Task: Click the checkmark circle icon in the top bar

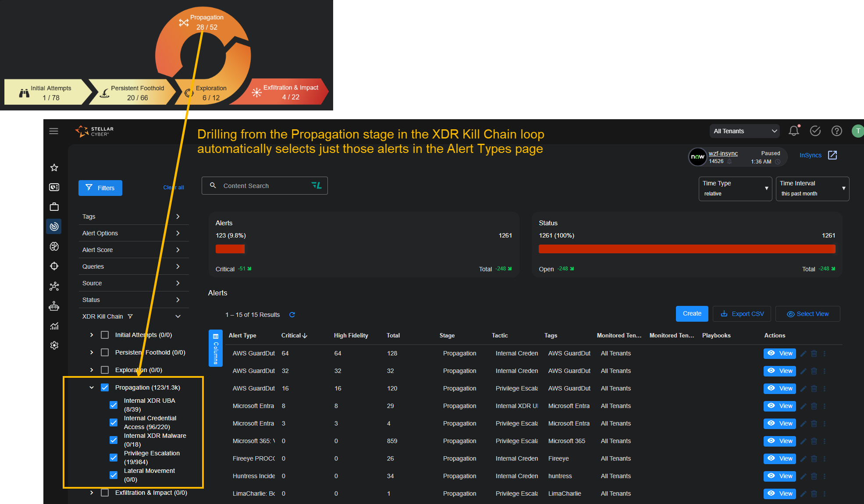Action: [x=815, y=131]
